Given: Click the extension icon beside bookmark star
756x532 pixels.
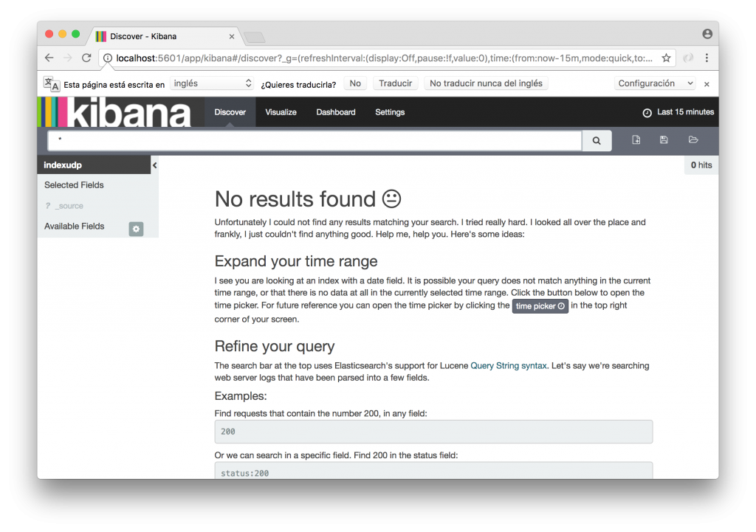Looking at the screenshot, I should pyautogui.click(x=688, y=58).
